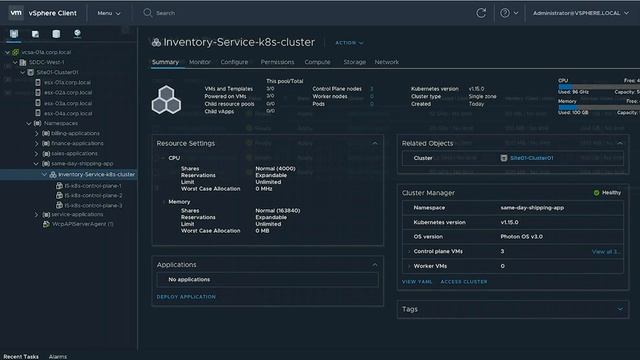Screen dimensions: 640x360
Task: Click the search magnifier icon
Action: coord(147,13)
